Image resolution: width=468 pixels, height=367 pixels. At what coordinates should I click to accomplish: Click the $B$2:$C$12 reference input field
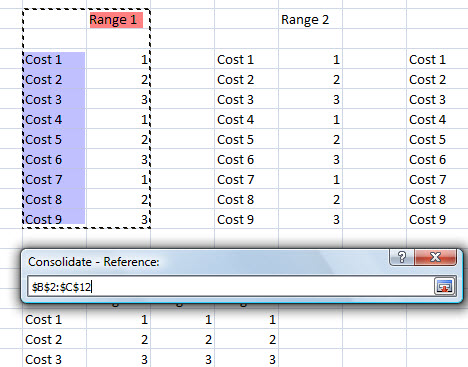click(230, 287)
